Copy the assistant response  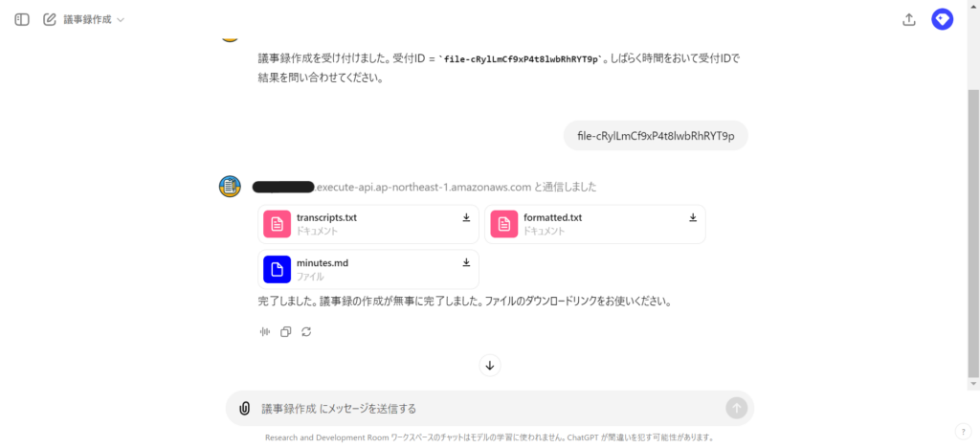[285, 332]
